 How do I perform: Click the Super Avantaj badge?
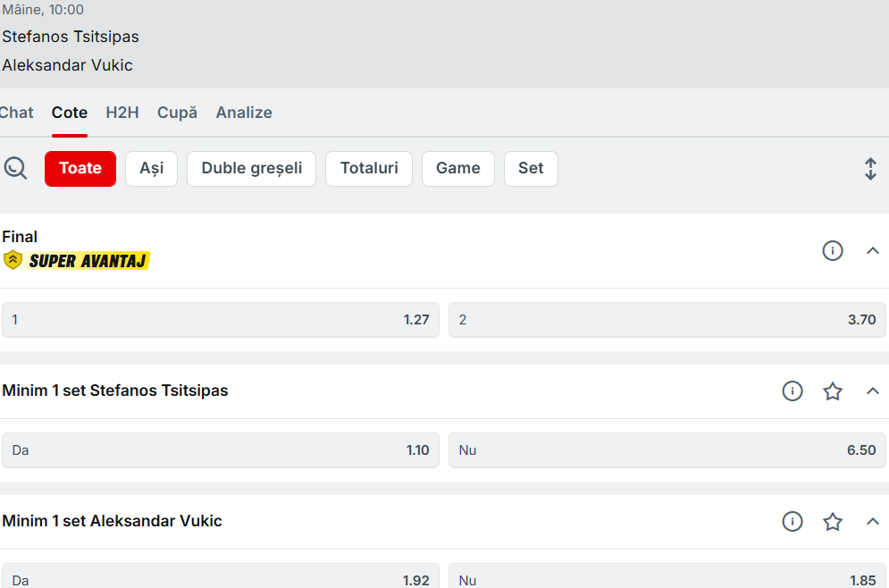pyautogui.click(x=77, y=261)
